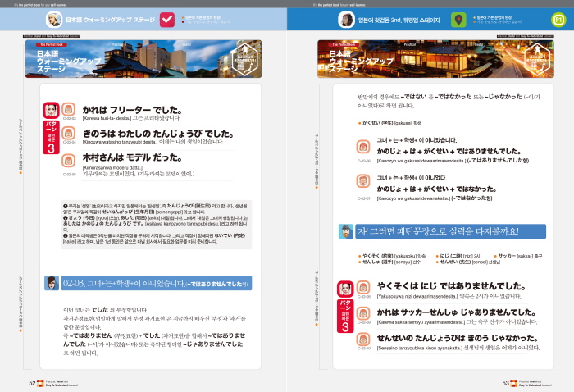574x392 pixels.
Task: Click the right page header avatar portrait
Action: [x=345, y=19]
